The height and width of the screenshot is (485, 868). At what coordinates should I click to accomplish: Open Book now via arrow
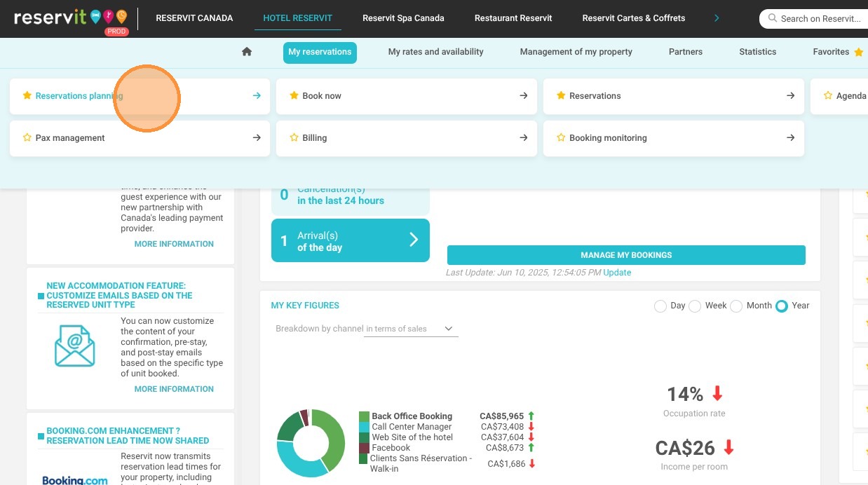click(524, 96)
